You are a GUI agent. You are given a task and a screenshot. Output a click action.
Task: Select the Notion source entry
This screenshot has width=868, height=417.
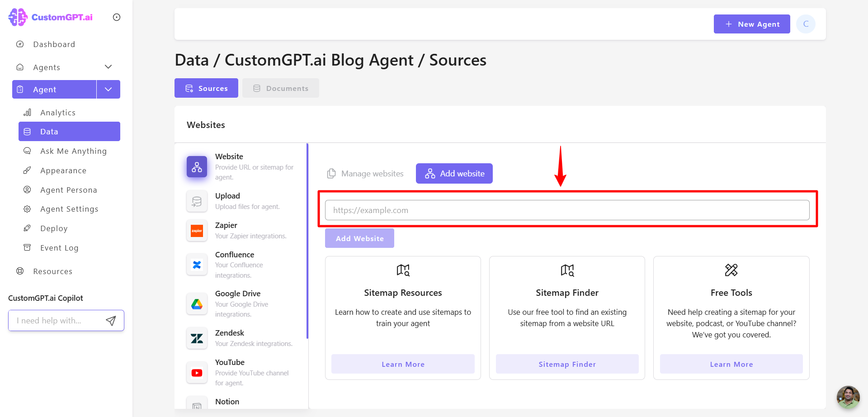(x=227, y=402)
